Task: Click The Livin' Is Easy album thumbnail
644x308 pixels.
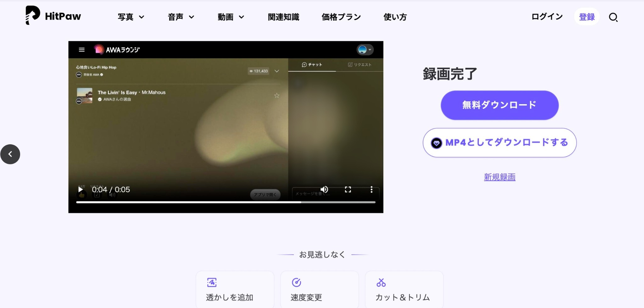Action: [85, 95]
